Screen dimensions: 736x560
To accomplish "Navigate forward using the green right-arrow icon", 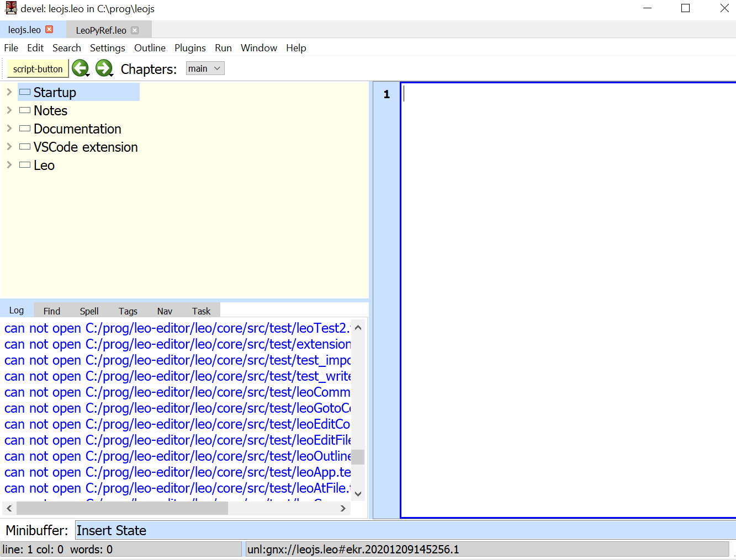I will [104, 67].
